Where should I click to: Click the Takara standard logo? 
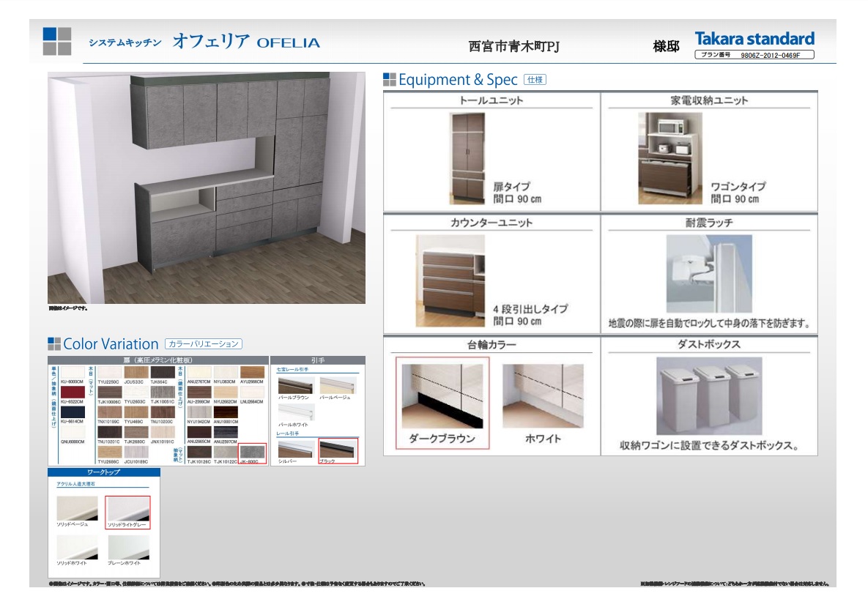754,39
